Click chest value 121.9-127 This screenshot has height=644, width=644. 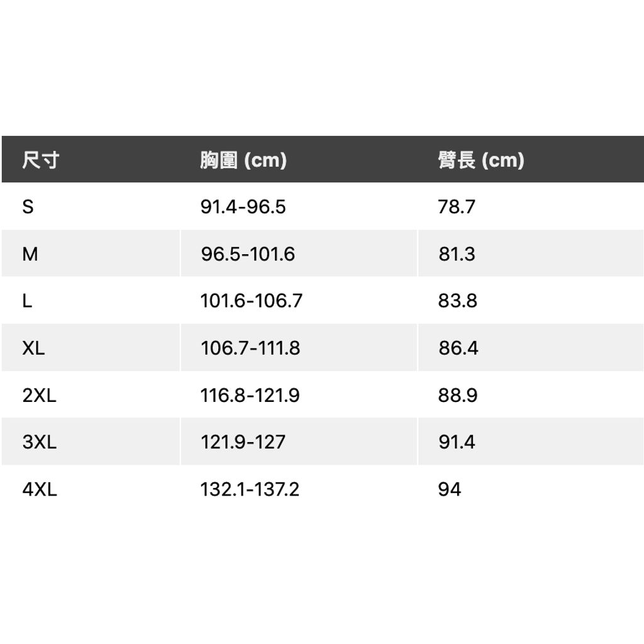coord(243,442)
